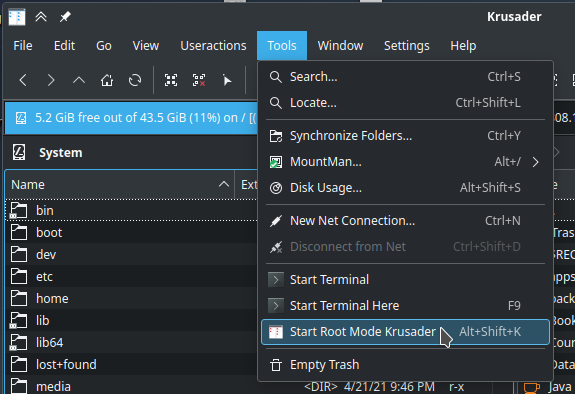Open the Help menu
The image size is (575, 394).
(463, 45)
